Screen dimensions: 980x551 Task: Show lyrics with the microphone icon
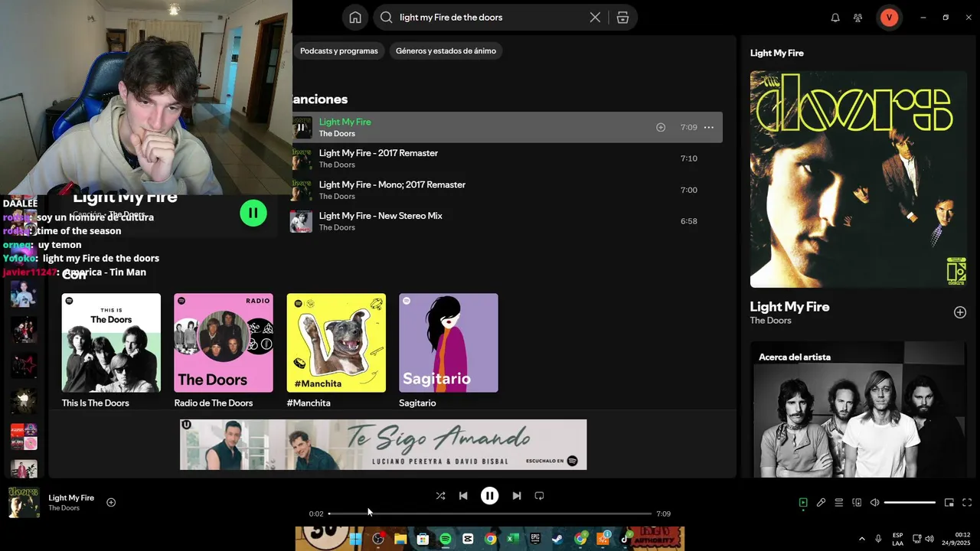821,503
